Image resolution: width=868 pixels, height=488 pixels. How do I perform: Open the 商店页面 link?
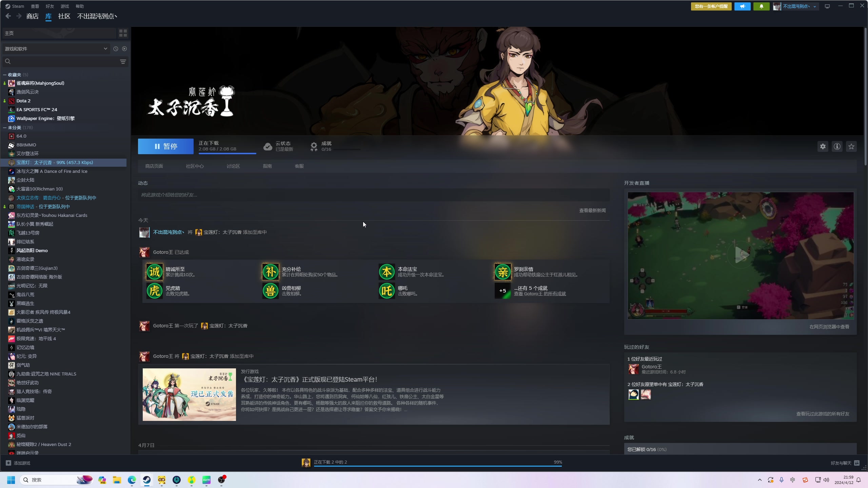tap(154, 166)
